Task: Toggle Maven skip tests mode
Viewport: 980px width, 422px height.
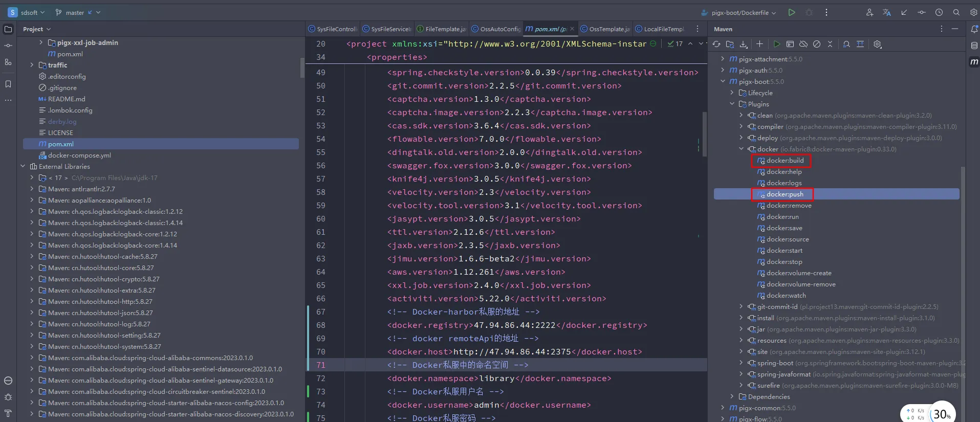Action: point(817,45)
